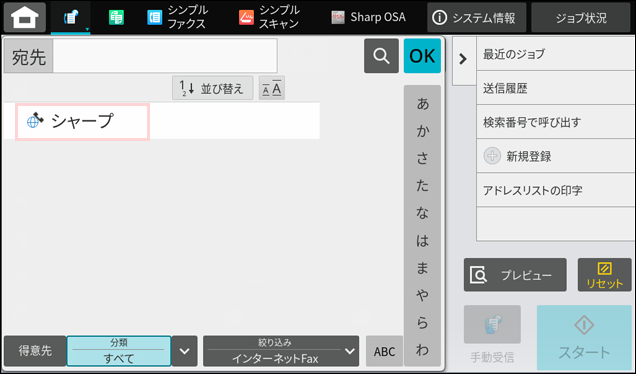636x374 pixels.
Task: Select the 得意先 filter
Action: [35, 351]
